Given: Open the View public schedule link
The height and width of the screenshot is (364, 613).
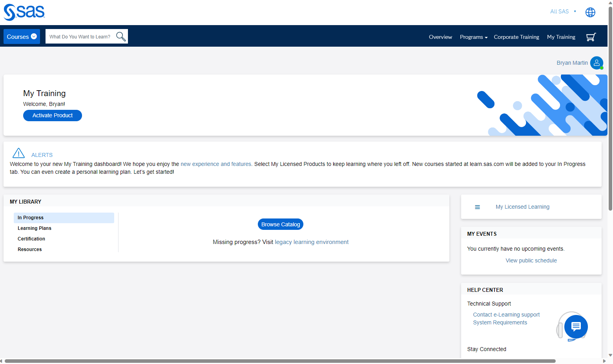Looking at the screenshot, I should 531,260.
